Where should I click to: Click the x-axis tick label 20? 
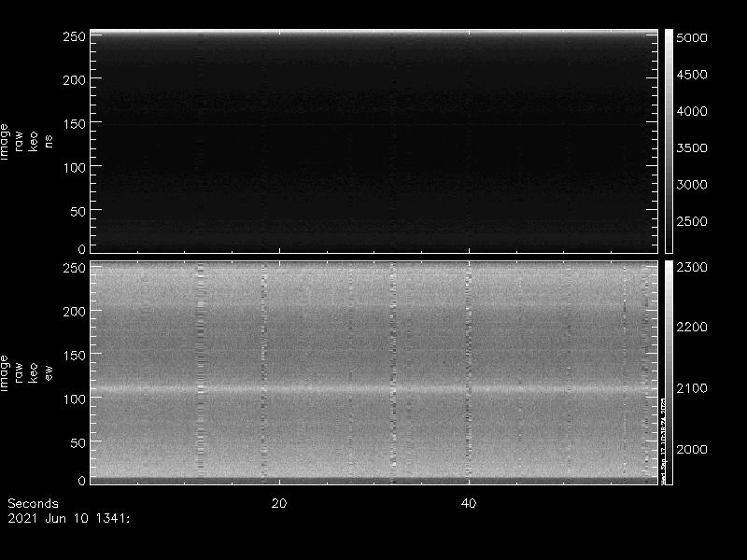[278, 503]
